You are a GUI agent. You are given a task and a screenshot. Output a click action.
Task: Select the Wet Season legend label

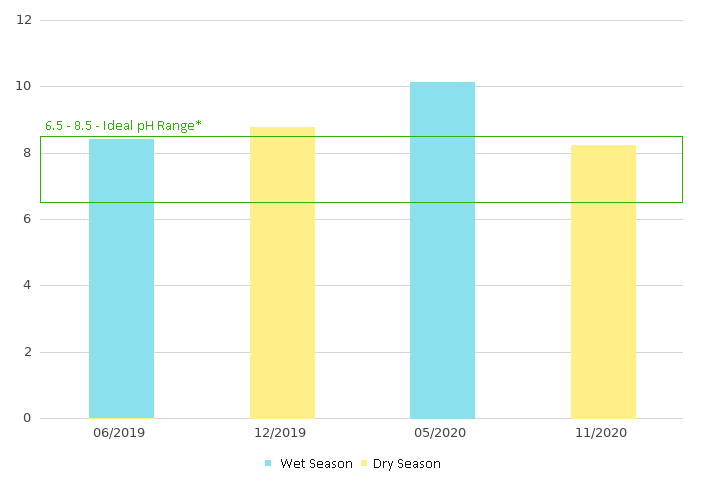tap(316, 463)
